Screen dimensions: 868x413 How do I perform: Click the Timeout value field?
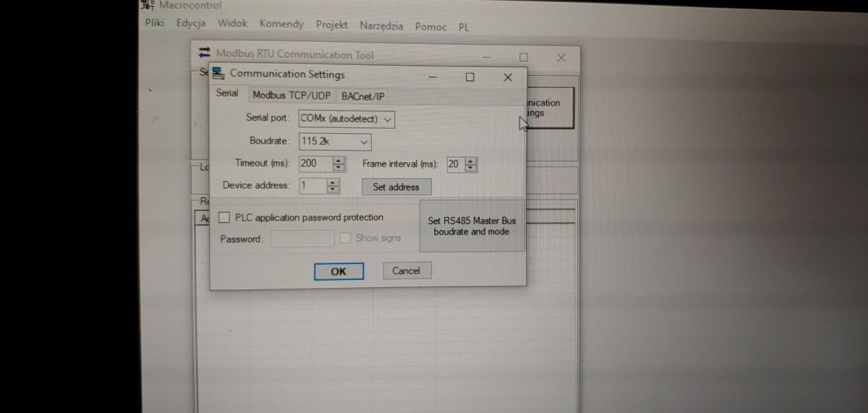[x=315, y=164]
